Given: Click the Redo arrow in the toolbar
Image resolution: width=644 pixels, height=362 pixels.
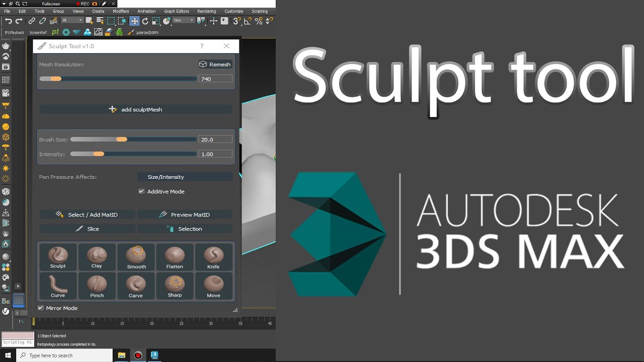Looking at the screenshot, I should click(19, 21).
